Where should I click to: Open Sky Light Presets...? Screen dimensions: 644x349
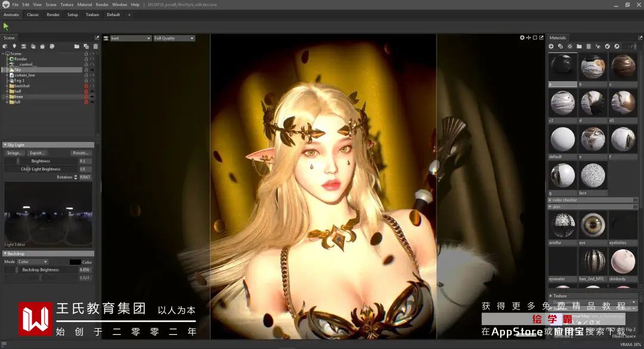tap(80, 153)
